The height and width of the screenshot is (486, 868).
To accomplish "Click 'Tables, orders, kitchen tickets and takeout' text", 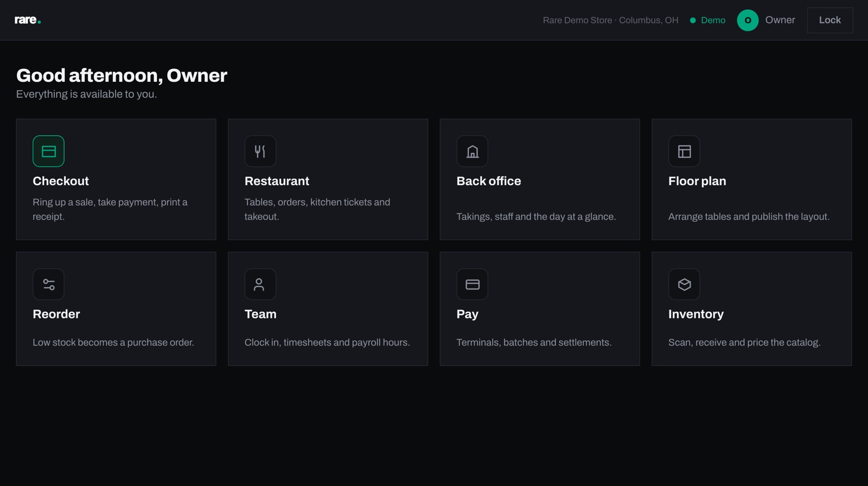I will [x=317, y=209].
